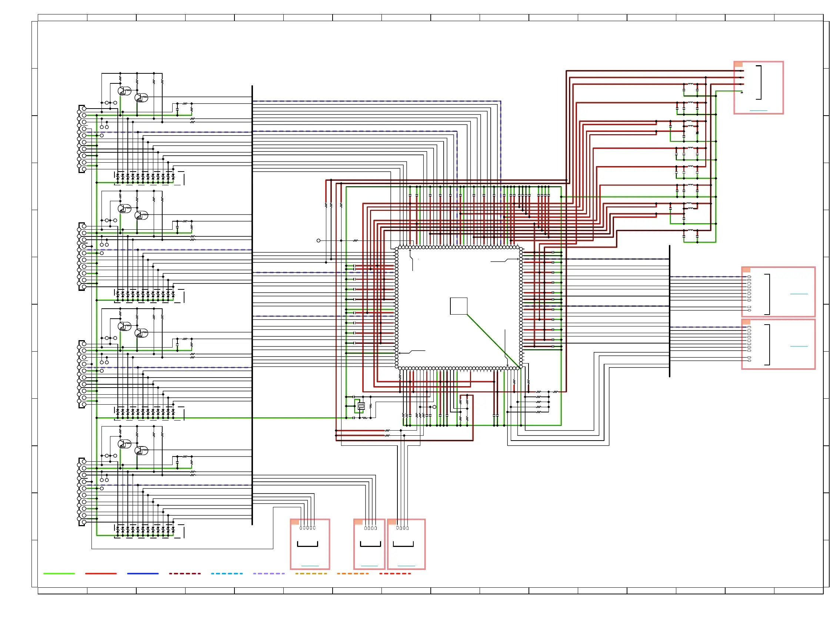
Task: Select the solid green legend line
Action: (59, 573)
